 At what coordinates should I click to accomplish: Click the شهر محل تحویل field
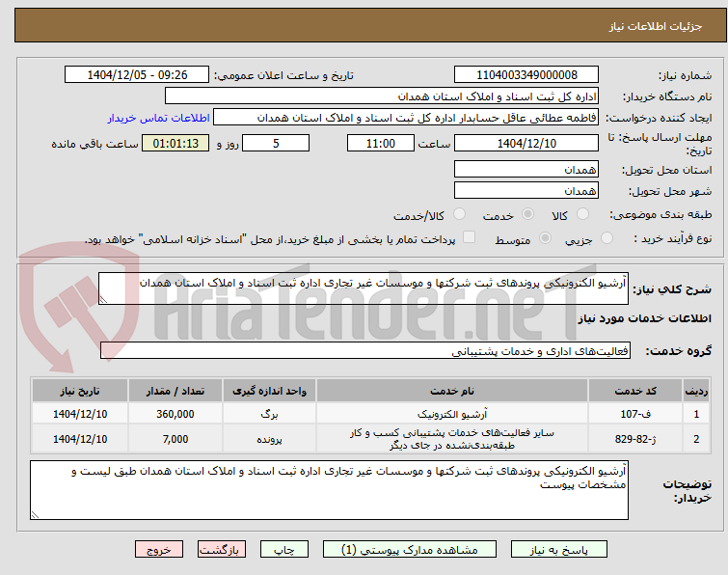click(526, 190)
